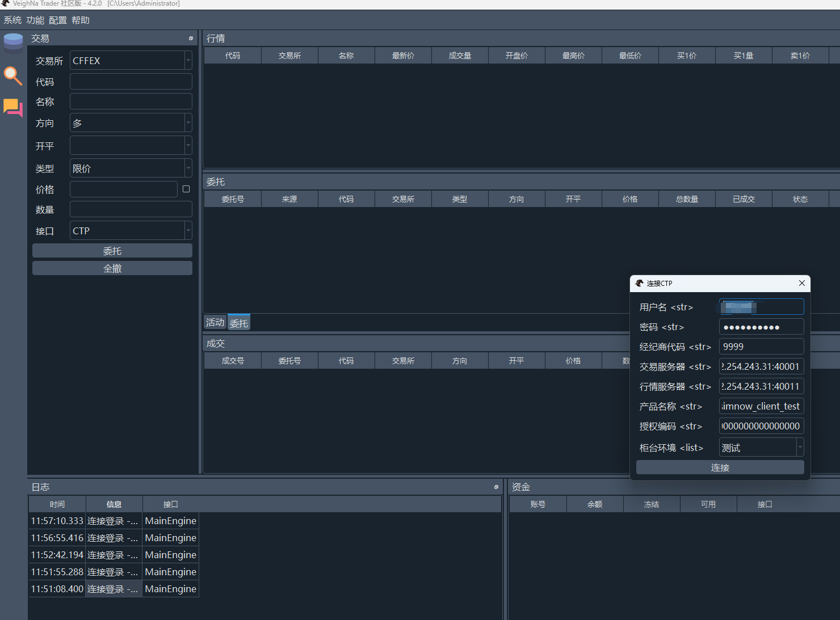Toggle the checkbox next to 价格 field

[186, 189]
